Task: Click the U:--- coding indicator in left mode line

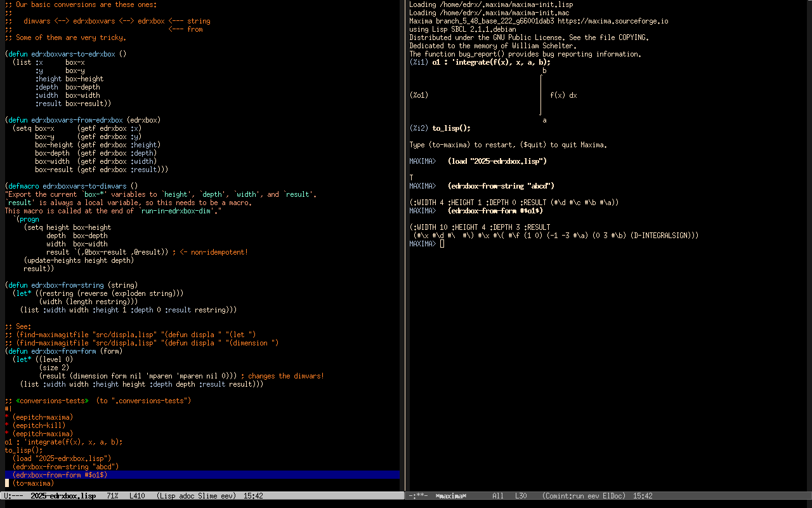Action: point(14,496)
